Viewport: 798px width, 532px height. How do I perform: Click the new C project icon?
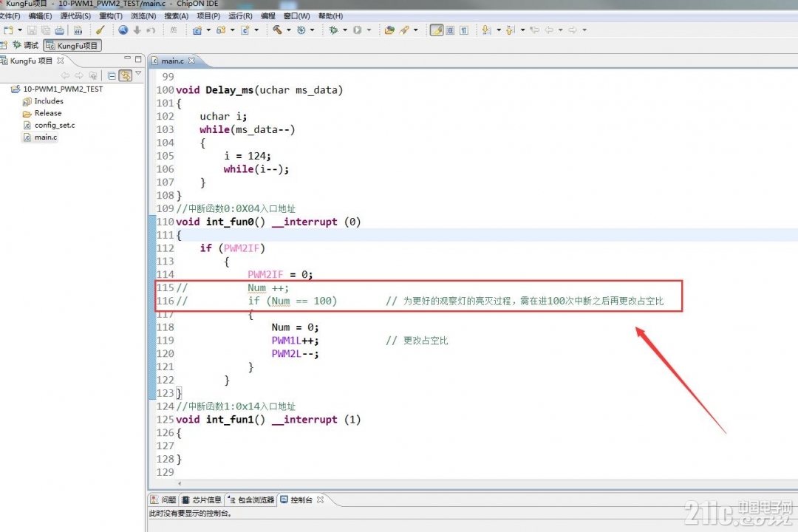click(197, 30)
